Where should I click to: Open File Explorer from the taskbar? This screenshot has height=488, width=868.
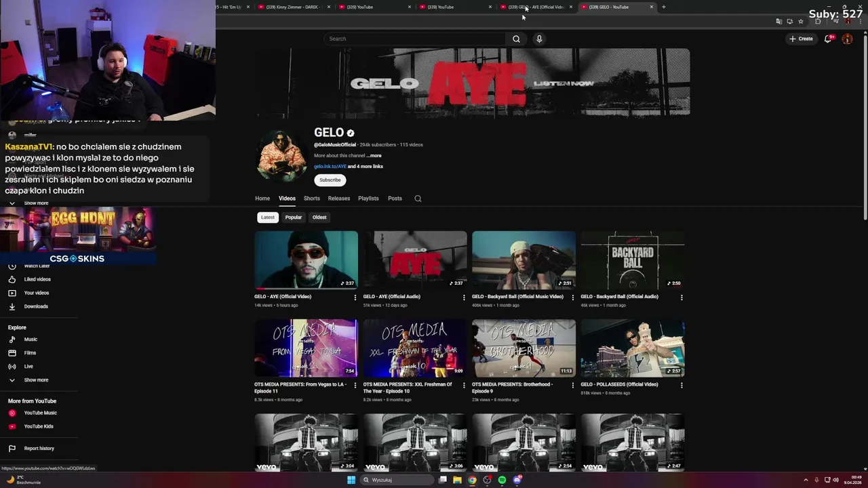(x=457, y=480)
